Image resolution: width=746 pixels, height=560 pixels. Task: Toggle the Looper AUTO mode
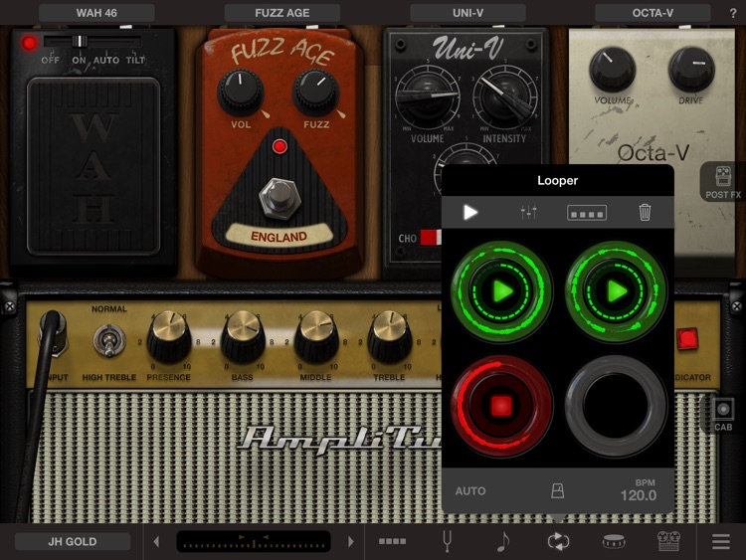(470, 491)
